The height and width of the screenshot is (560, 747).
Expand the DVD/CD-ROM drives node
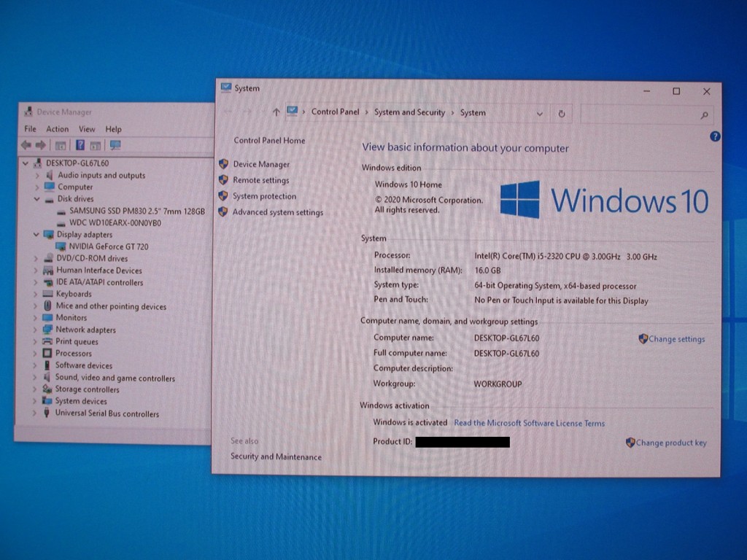pyautogui.click(x=36, y=259)
